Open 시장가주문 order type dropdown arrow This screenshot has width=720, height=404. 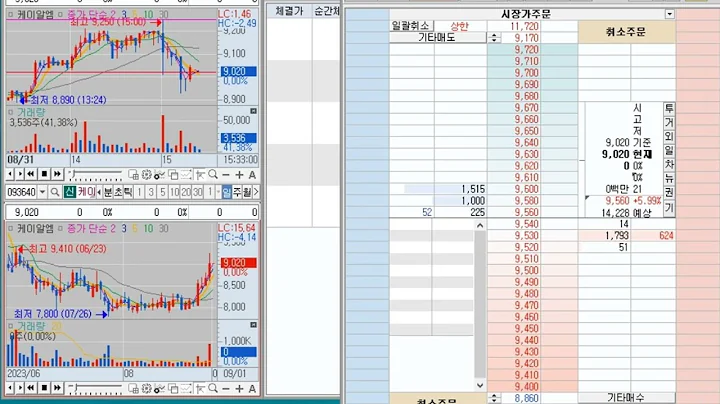point(669,14)
